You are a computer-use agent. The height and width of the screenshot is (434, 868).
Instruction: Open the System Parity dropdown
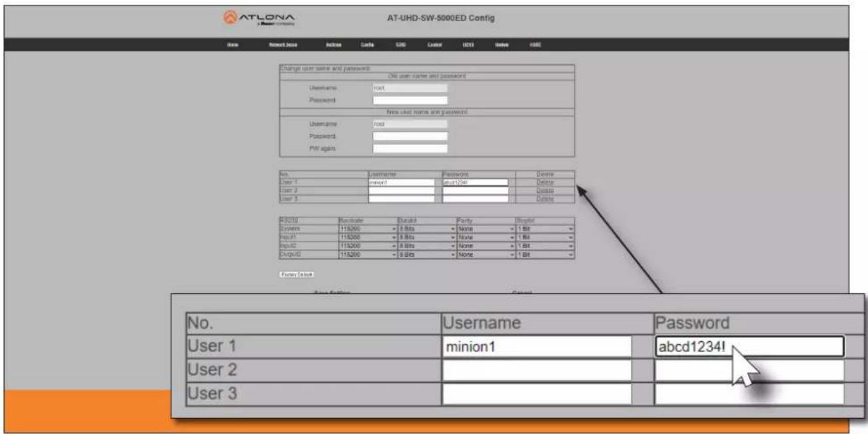click(x=486, y=229)
